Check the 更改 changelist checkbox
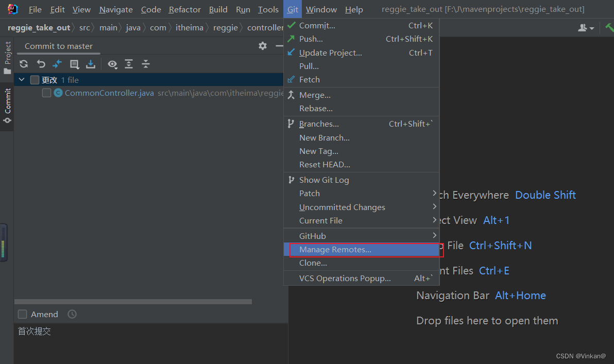 click(x=35, y=80)
